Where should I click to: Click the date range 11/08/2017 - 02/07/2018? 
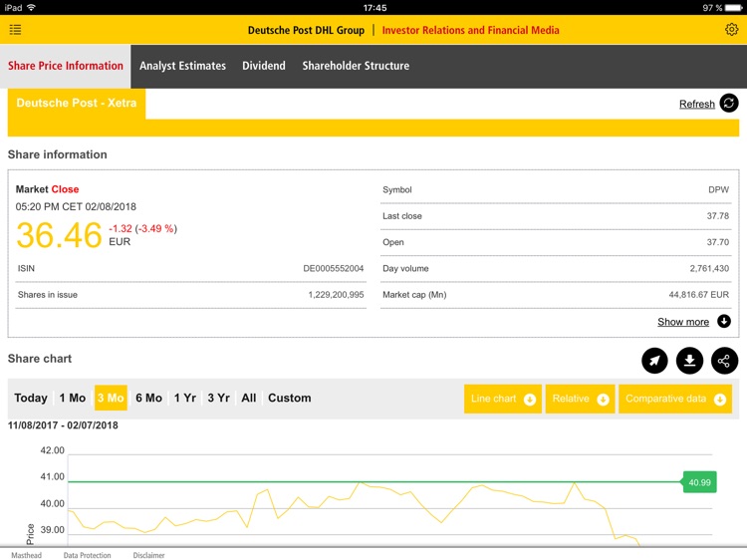click(63, 425)
